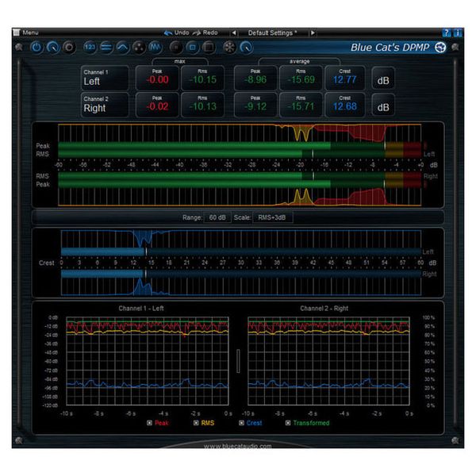Open the Menu icon at top left

tap(17, 33)
